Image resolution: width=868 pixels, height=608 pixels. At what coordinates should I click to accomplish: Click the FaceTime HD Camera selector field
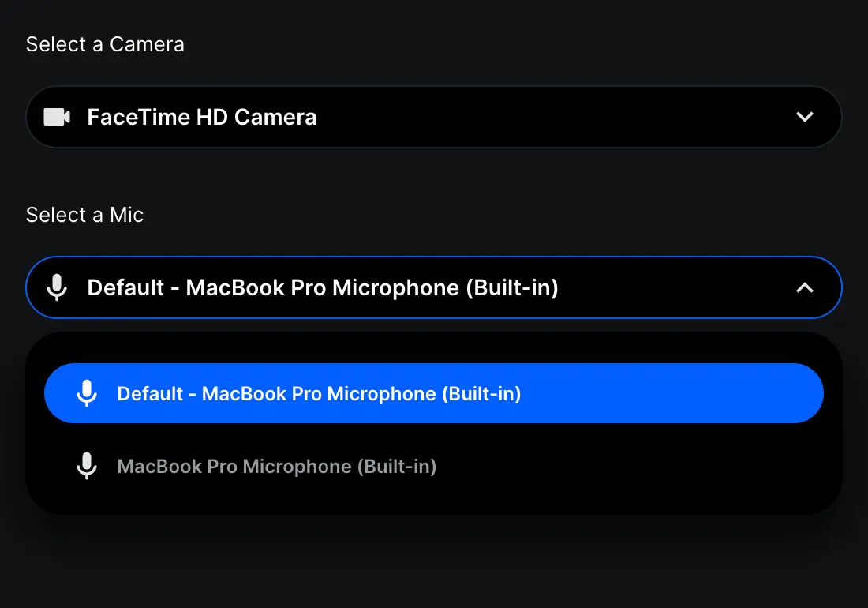(434, 117)
